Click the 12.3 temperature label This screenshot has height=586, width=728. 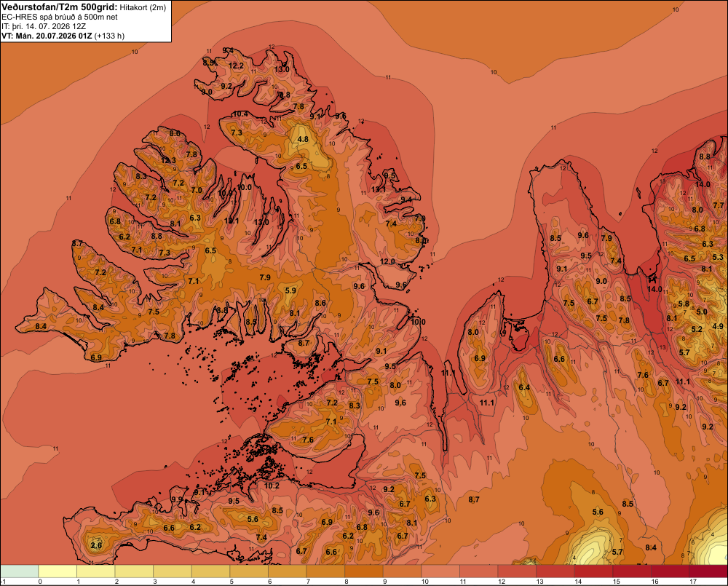click(x=169, y=161)
